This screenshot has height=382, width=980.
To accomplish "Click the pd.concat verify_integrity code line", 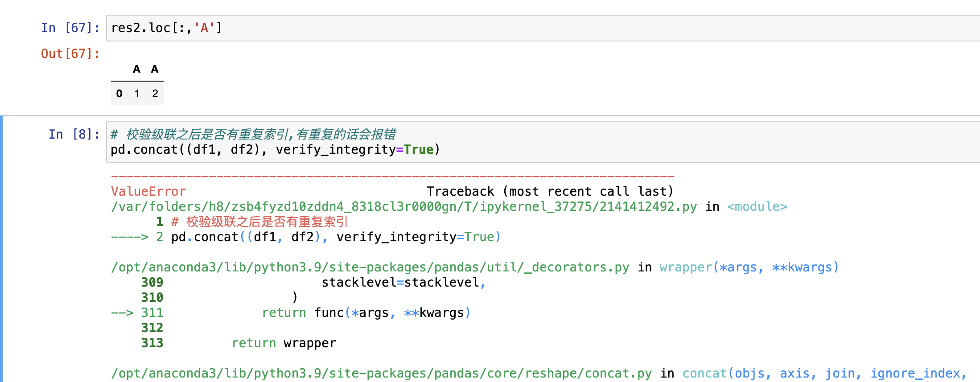I will (x=275, y=150).
